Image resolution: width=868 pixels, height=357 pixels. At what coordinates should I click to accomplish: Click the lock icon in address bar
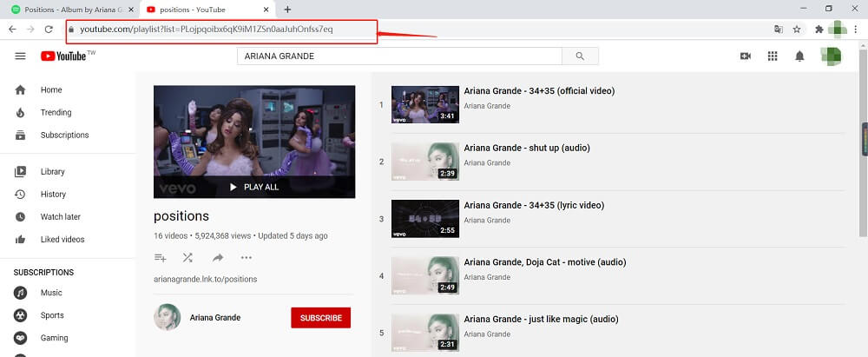[x=71, y=30]
